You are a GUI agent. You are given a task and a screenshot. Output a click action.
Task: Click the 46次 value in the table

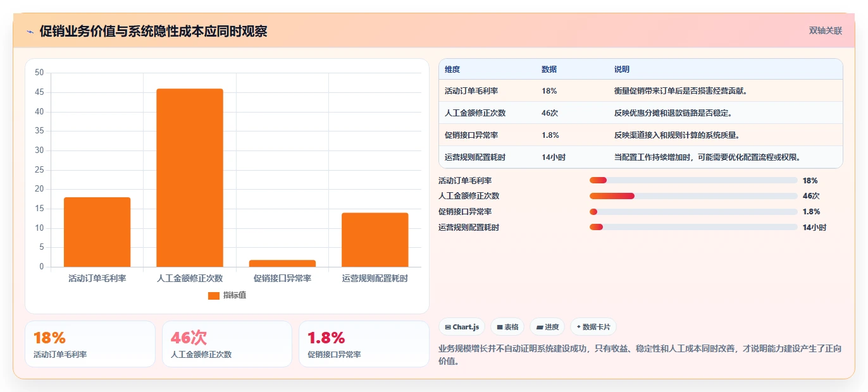[x=550, y=113]
